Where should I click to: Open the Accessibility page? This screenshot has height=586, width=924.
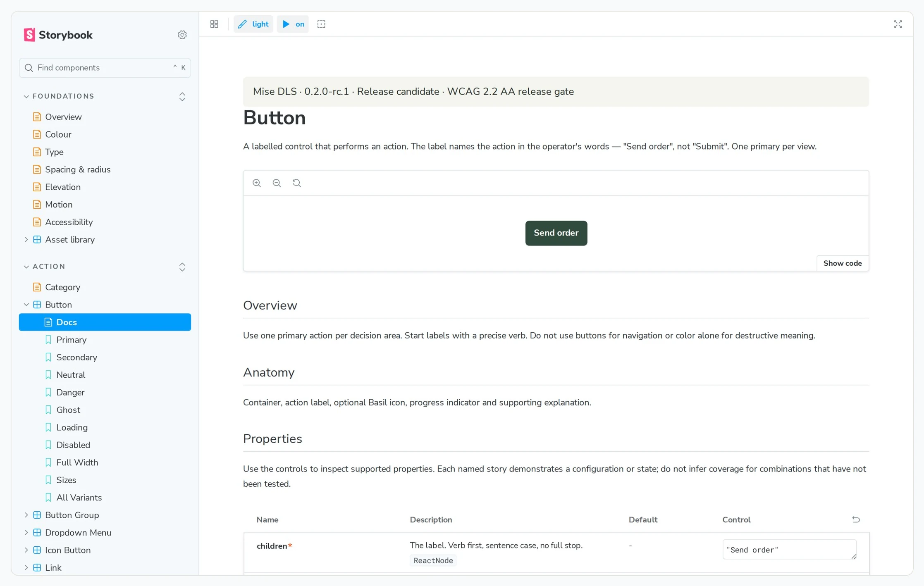coord(105,222)
